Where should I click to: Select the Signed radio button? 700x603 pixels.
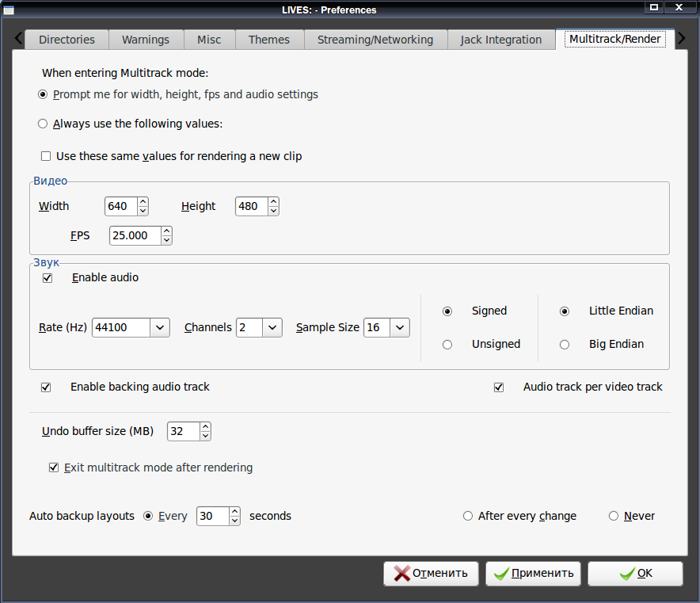[x=447, y=311]
